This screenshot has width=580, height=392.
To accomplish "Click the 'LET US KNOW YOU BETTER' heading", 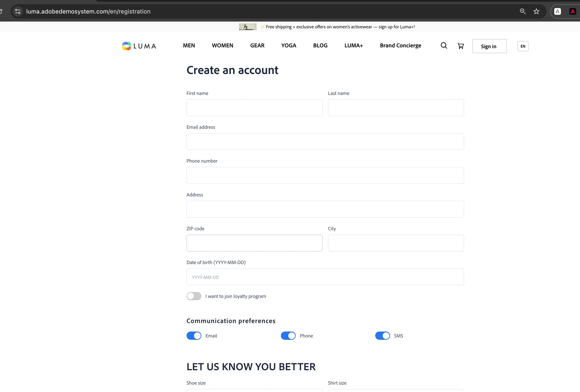I will pos(251,367).
